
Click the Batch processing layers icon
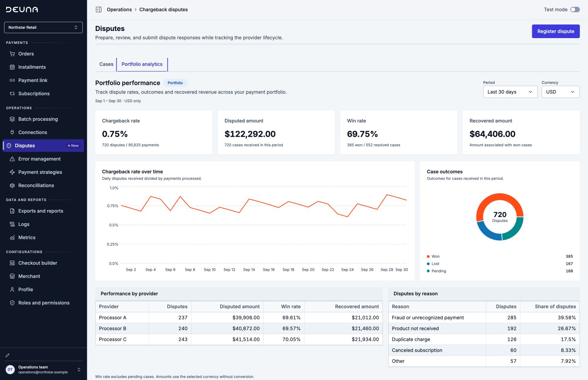[12, 119]
